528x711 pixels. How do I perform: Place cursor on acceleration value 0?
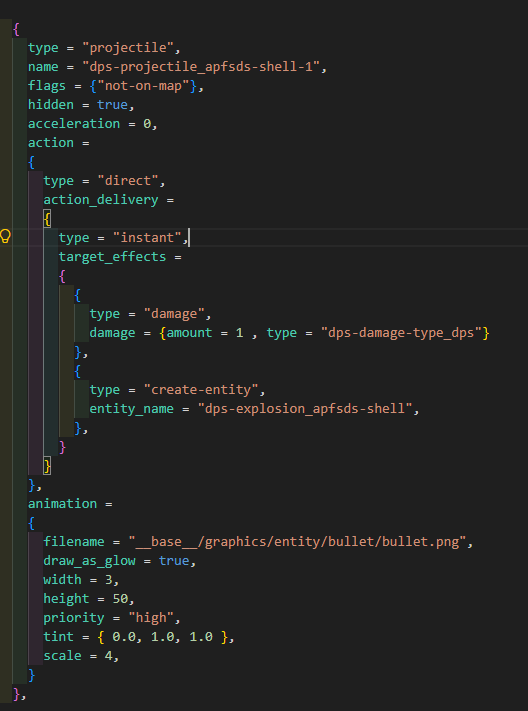click(147, 124)
